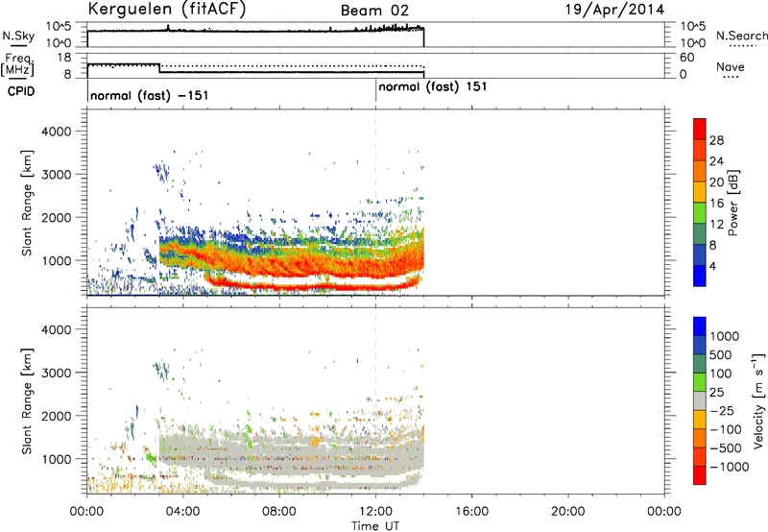Click 'Slant Range [km]' on the velocity panel
768x532 pixels.
coord(27,400)
